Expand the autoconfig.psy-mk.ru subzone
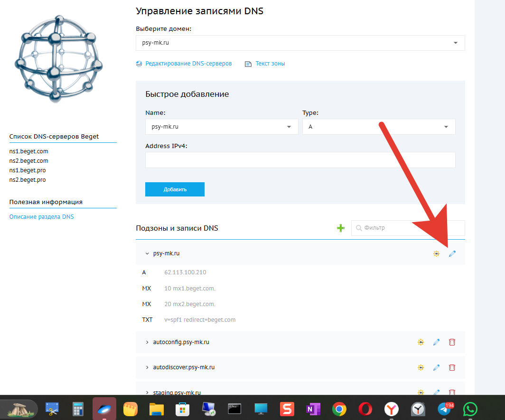505x420 pixels. (x=147, y=342)
